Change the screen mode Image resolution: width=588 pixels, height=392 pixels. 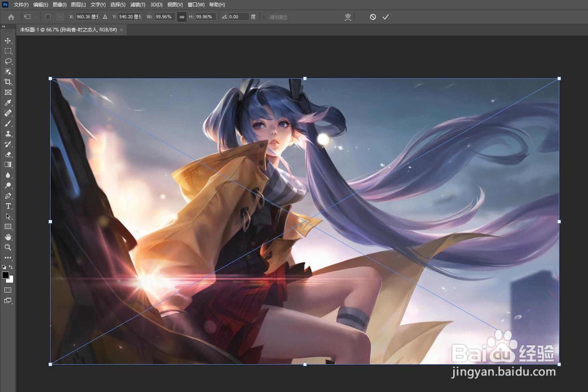pyautogui.click(x=8, y=301)
